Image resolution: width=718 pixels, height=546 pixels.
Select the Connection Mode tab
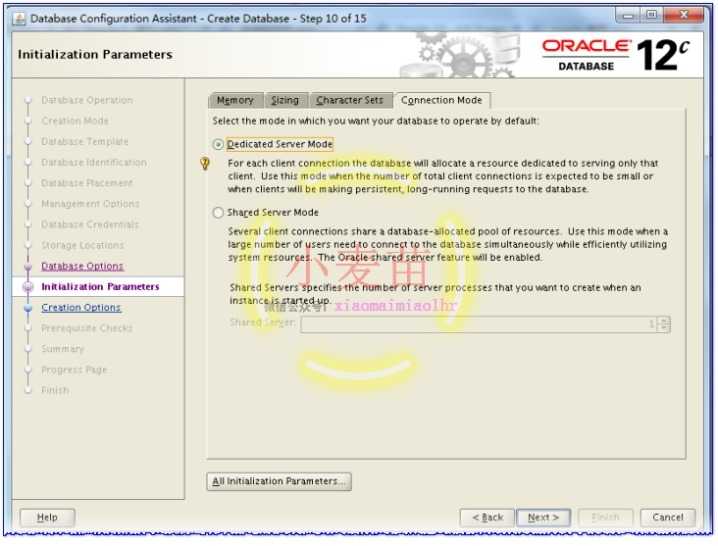click(441, 100)
